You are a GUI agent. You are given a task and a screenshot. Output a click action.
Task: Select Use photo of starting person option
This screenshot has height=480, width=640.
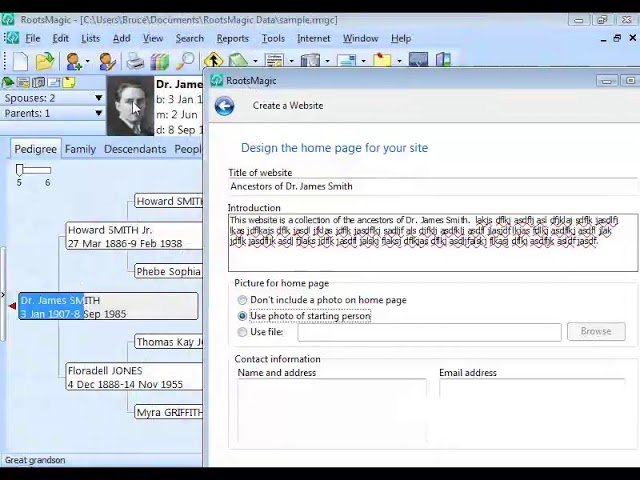click(x=242, y=316)
